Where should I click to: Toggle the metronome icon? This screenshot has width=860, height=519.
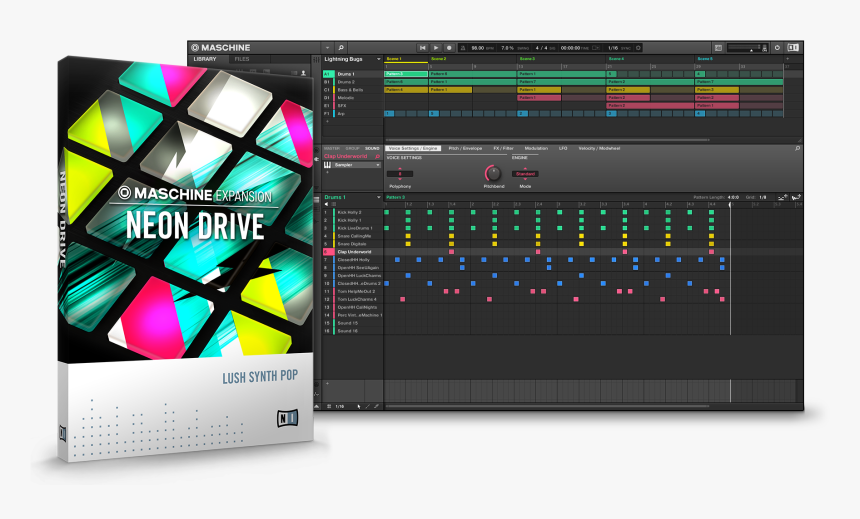point(463,48)
